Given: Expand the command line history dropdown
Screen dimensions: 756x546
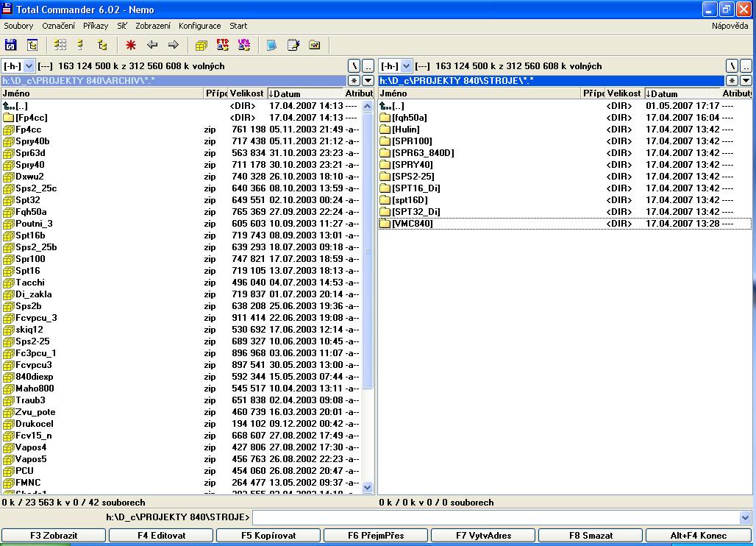Looking at the screenshot, I should coord(746,518).
